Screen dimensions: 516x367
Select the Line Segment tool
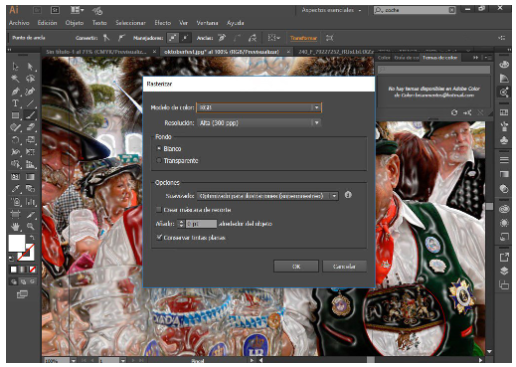point(30,103)
